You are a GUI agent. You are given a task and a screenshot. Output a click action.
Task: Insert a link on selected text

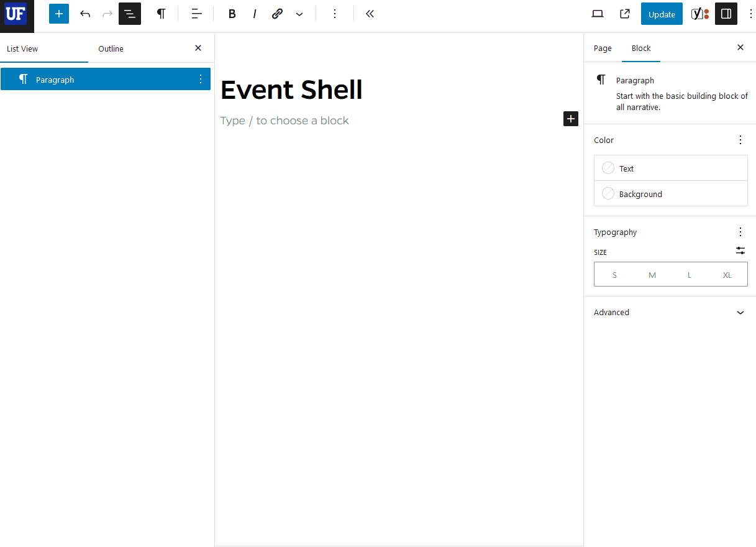tap(277, 14)
